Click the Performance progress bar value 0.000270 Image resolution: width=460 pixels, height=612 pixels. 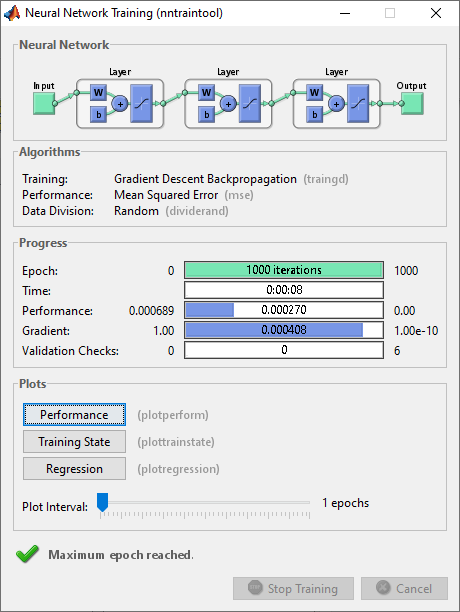pyautogui.click(x=284, y=310)
